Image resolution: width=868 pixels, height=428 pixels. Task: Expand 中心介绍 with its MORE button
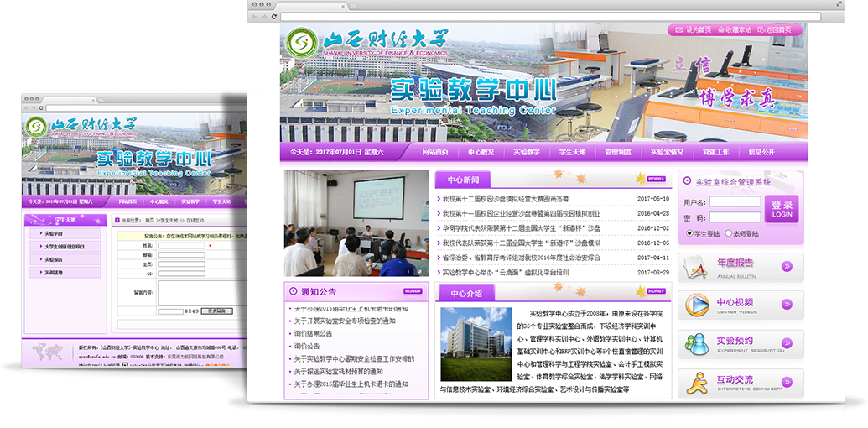click(656, 291)
